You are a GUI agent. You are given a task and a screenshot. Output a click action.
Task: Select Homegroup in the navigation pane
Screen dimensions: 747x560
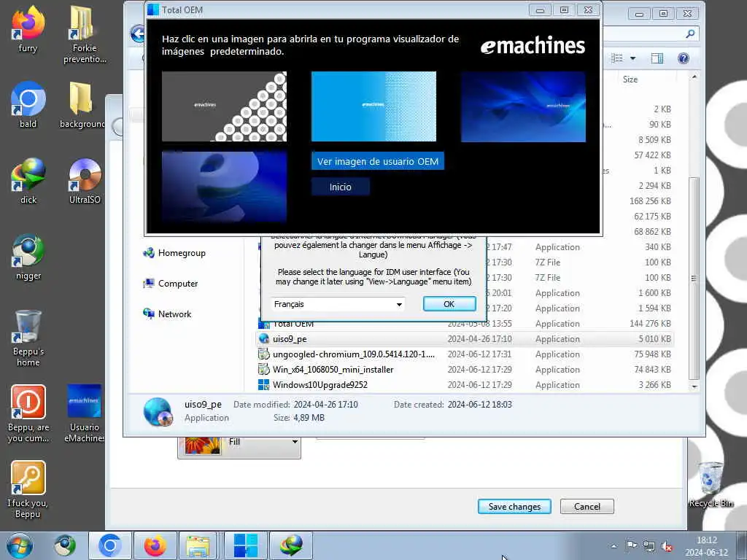(x=175, y=253)
